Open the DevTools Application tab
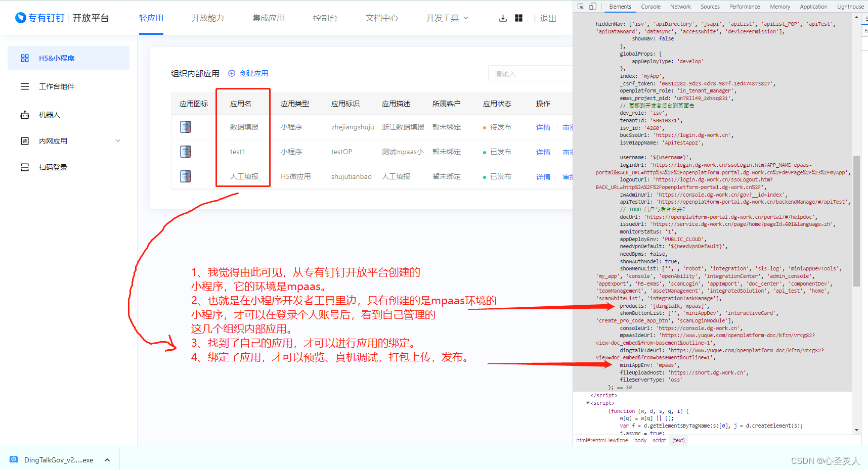 coord(813,7)
